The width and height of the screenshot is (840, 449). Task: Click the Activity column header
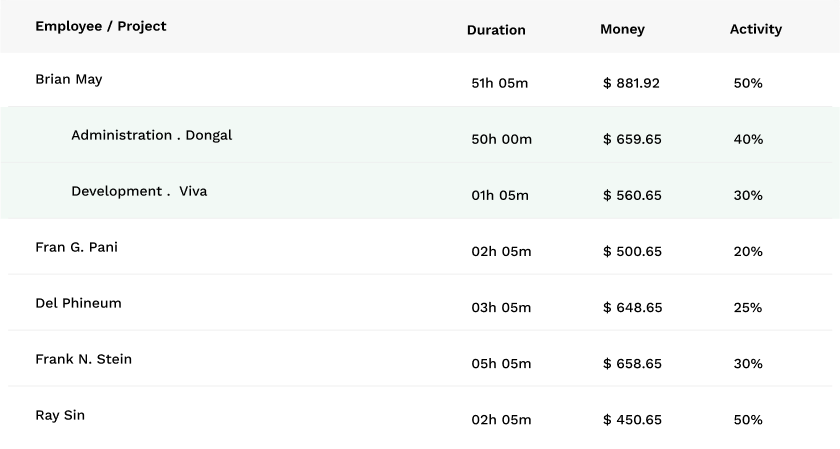(x=756, y=30)
